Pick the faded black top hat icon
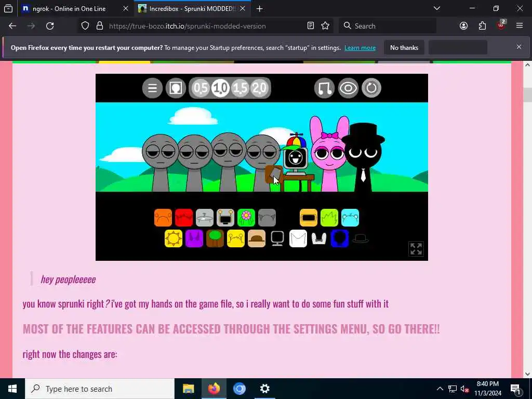Screen dimensions: 532x399 361,238
